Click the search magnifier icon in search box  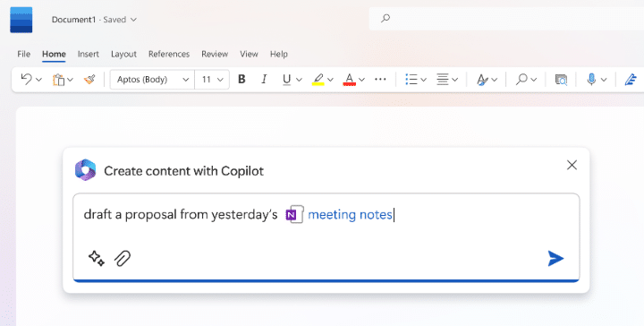pyautogui.click(x=386, y=18)
